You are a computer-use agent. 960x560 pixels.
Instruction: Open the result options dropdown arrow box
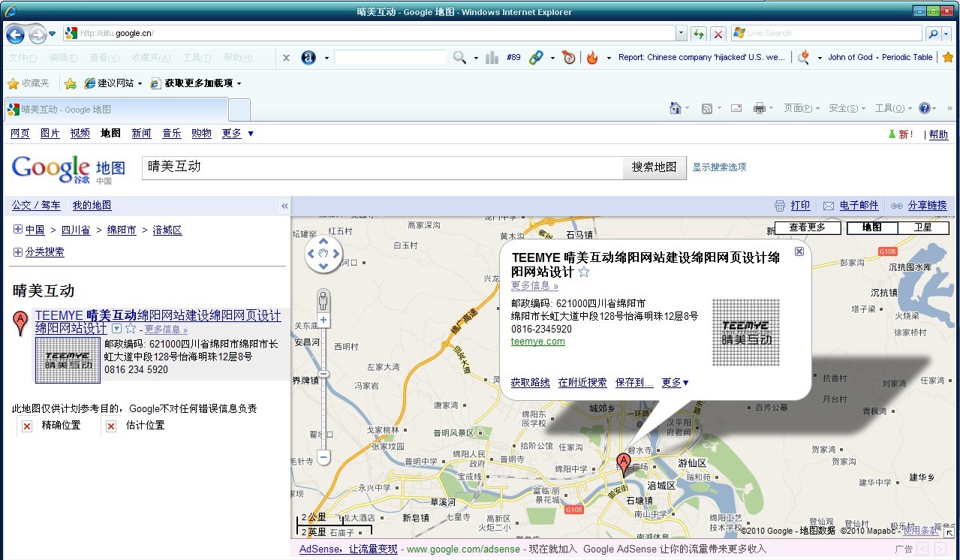(x=116, y=329)
